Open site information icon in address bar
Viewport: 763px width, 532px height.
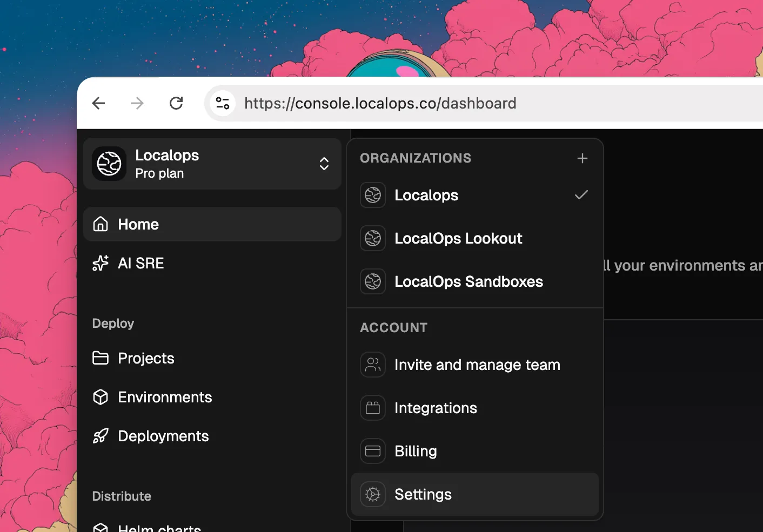pyautogui.click(x=223, y=103)
